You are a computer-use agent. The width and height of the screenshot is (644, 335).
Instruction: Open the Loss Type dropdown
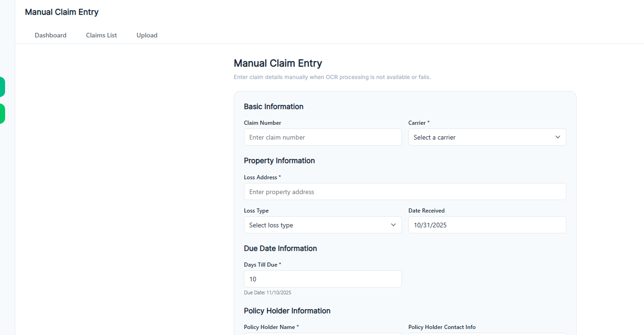click(x=322, y=225)
